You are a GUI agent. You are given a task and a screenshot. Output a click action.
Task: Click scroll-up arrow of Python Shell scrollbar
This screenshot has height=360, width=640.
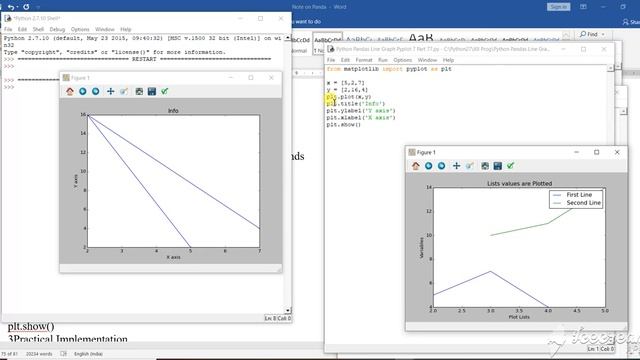pyautogui.click(x=288, y=38)
